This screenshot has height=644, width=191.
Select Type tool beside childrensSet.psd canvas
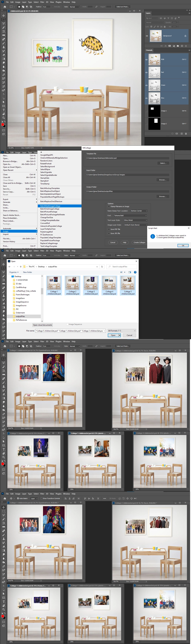point(3,110)
